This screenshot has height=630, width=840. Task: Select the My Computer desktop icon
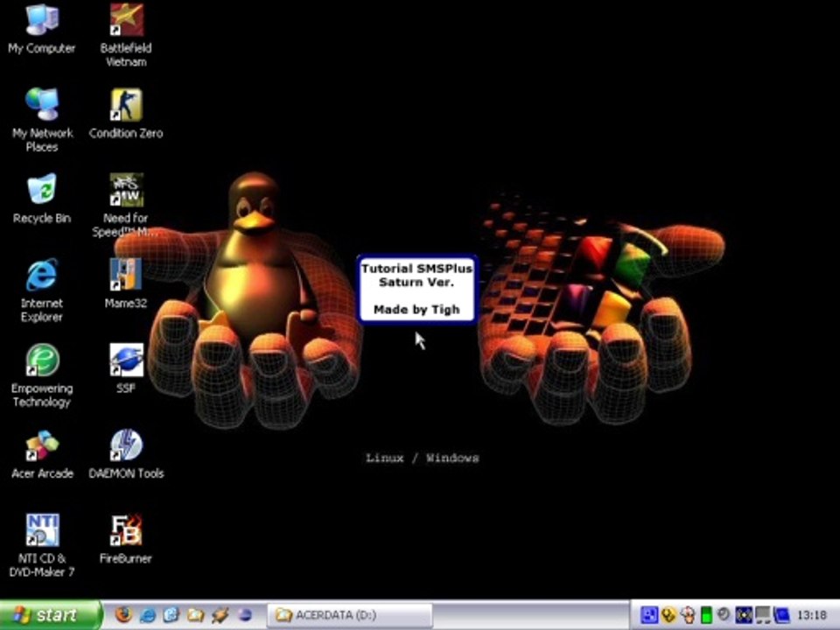tap(42, 28)
